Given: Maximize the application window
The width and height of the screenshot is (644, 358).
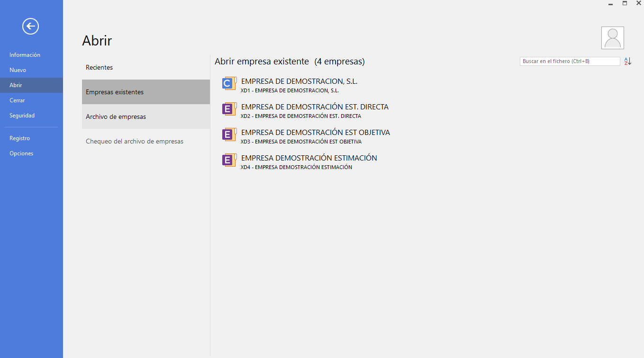Looking at the screenshot, I should coord(625,3).
